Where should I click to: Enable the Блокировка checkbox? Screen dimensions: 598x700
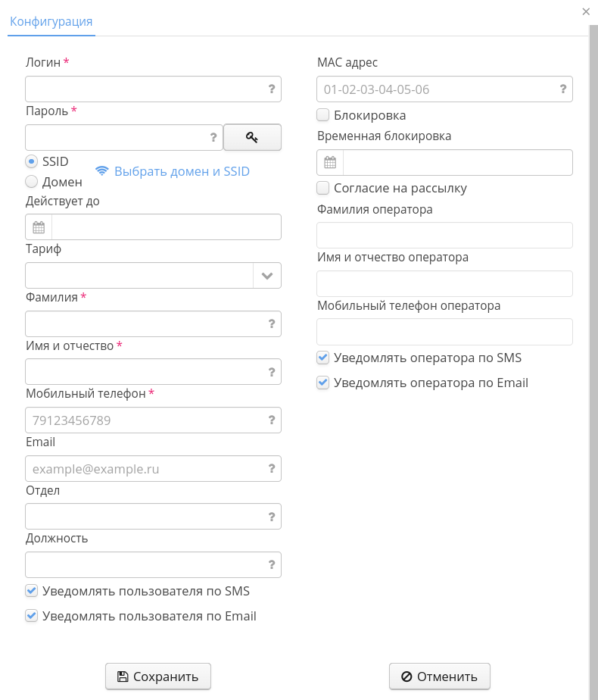pyautogui.click(x=323, y=115)
